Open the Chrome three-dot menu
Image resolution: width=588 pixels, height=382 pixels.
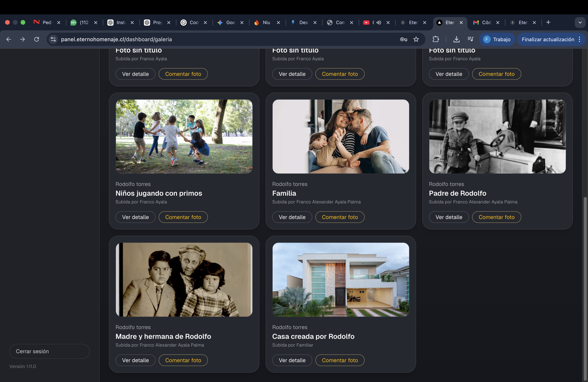click(x=580, y=39)
